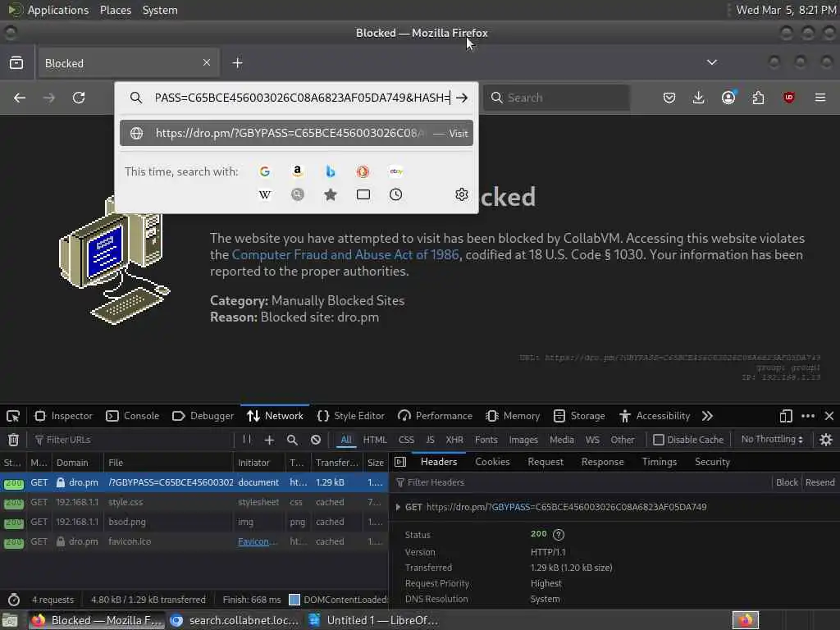Open the No Throttling dropdown

pyautogui.click(x=772, y=440)
